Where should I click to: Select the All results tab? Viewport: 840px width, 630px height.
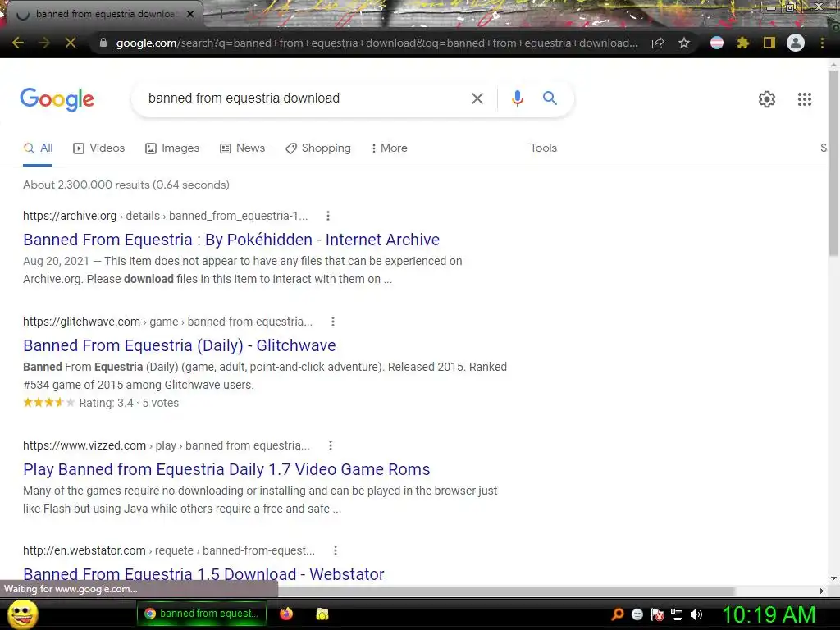coord(38,148)
